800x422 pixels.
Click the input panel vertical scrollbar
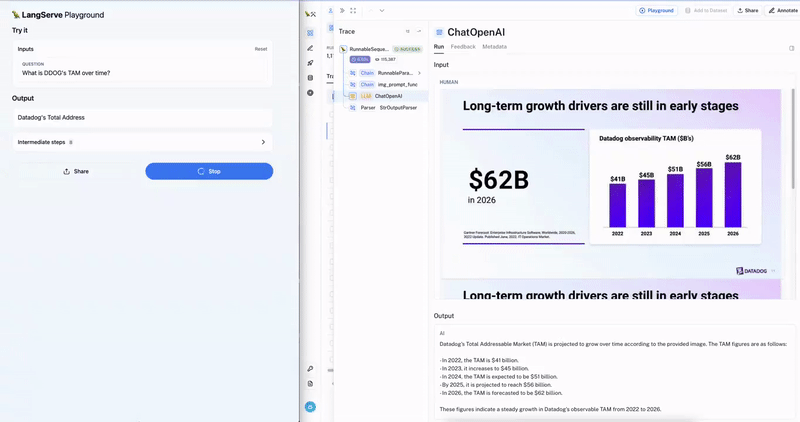tap(793, 138)
